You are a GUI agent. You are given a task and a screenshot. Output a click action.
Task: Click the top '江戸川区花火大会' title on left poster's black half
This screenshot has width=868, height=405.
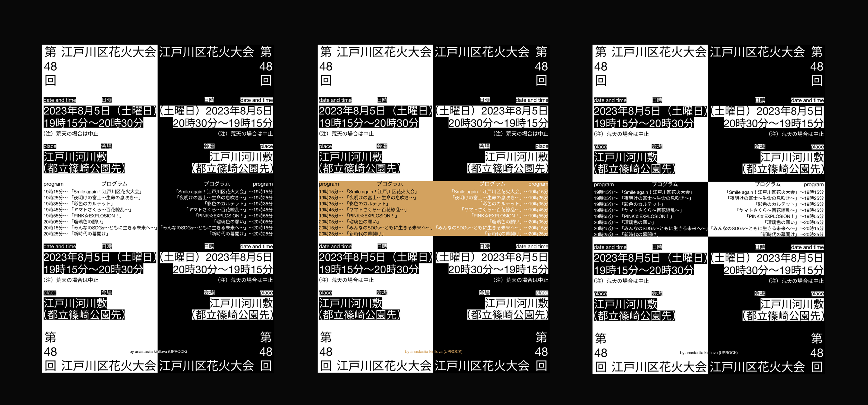click(x=206, y=52)
